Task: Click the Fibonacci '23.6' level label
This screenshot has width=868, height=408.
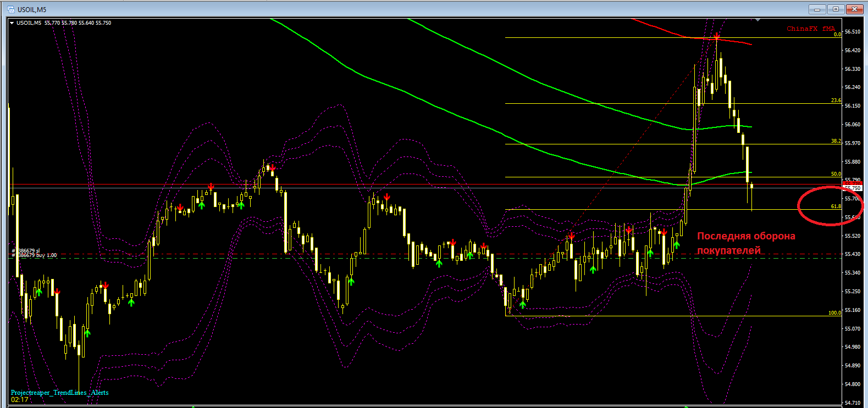Action: [836, 100]
